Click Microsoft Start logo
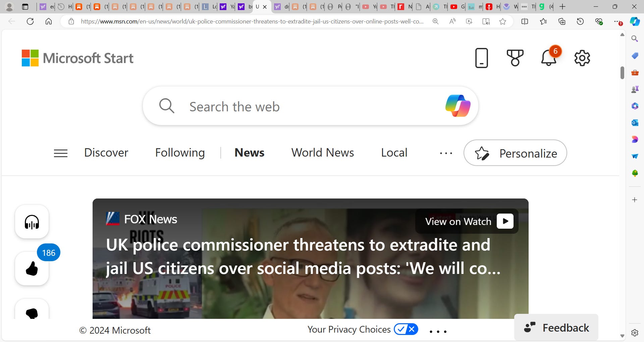Screen dimensions: 644x342 point(77,58)
